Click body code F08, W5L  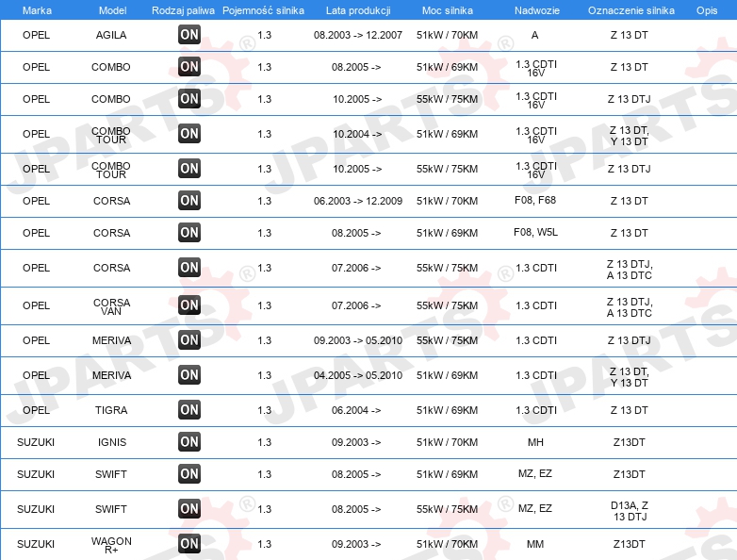point(536,232)
